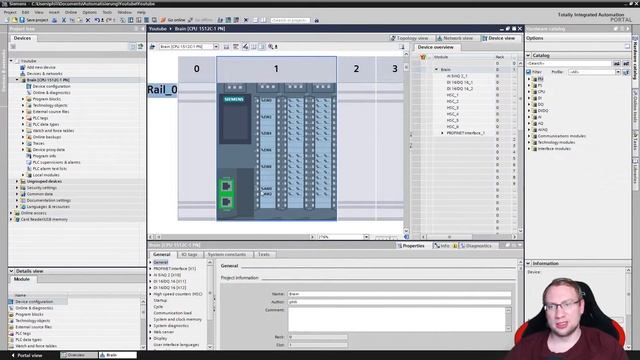Click the print icon in the main toolbar
This screenshot has height=360, width=640.
click(54, 20)
